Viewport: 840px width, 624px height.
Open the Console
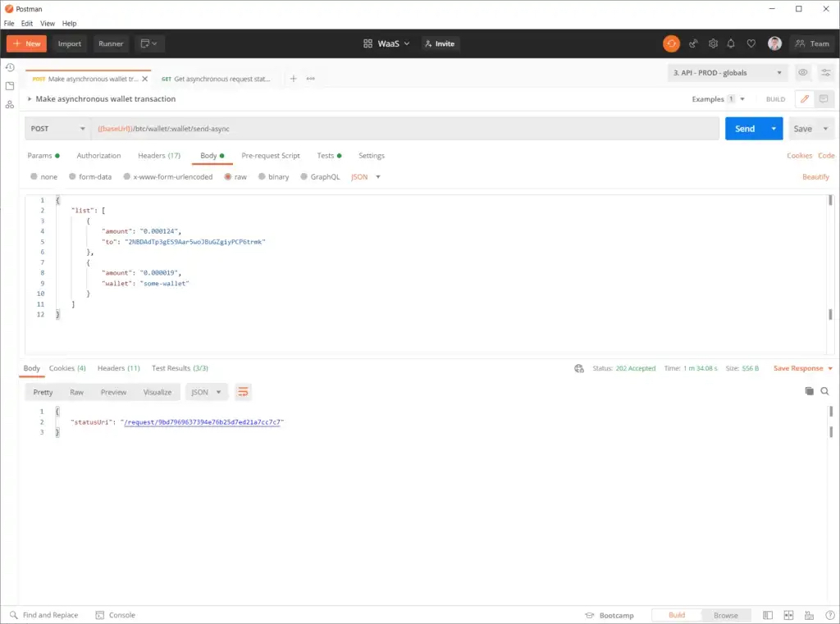coord(115,615)
